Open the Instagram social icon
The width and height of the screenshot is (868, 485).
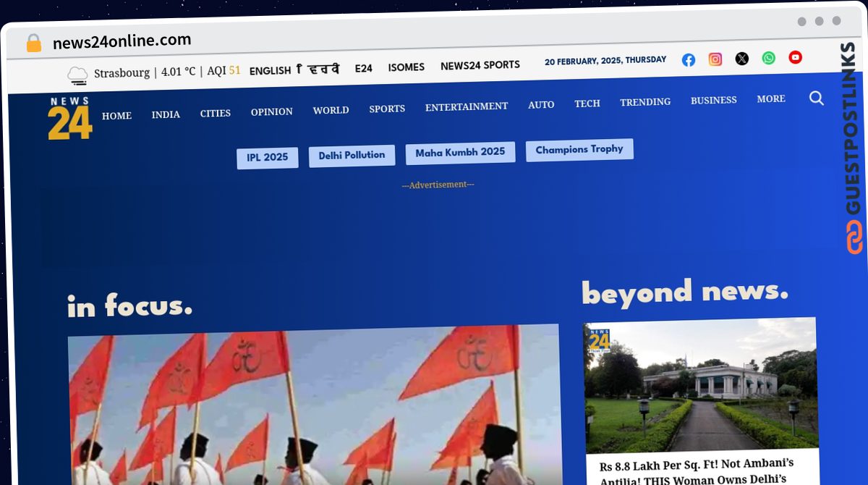[x=715, y=59]
